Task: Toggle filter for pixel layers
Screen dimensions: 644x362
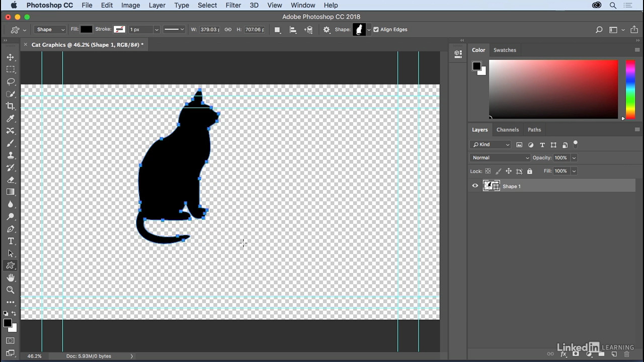Action: pos(519,145)
